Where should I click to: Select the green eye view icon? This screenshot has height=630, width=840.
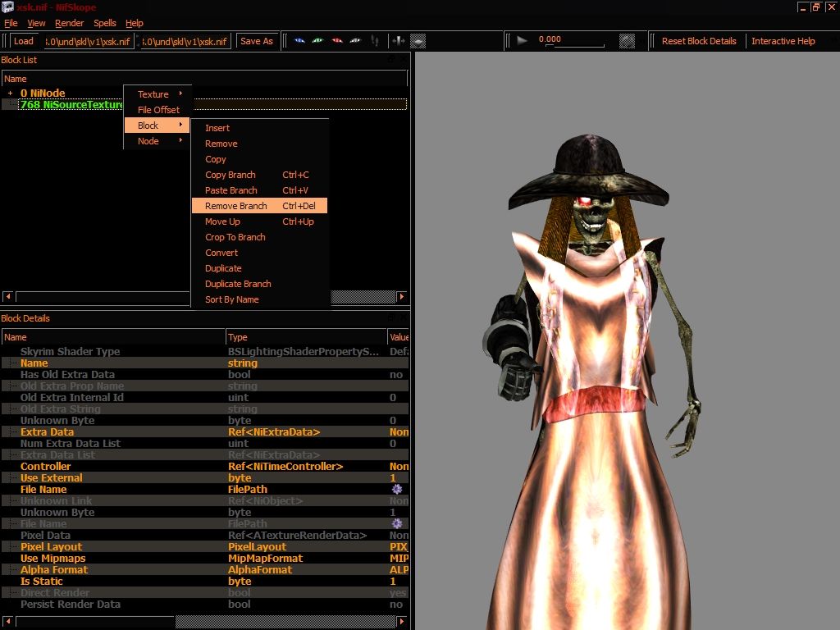pos(318,41)
